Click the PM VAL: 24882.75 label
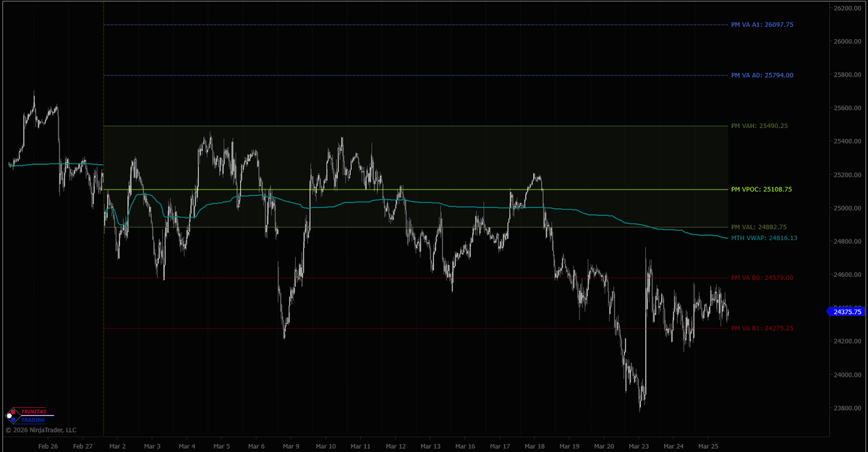The image size is (868, 452). tap(759, 227)
